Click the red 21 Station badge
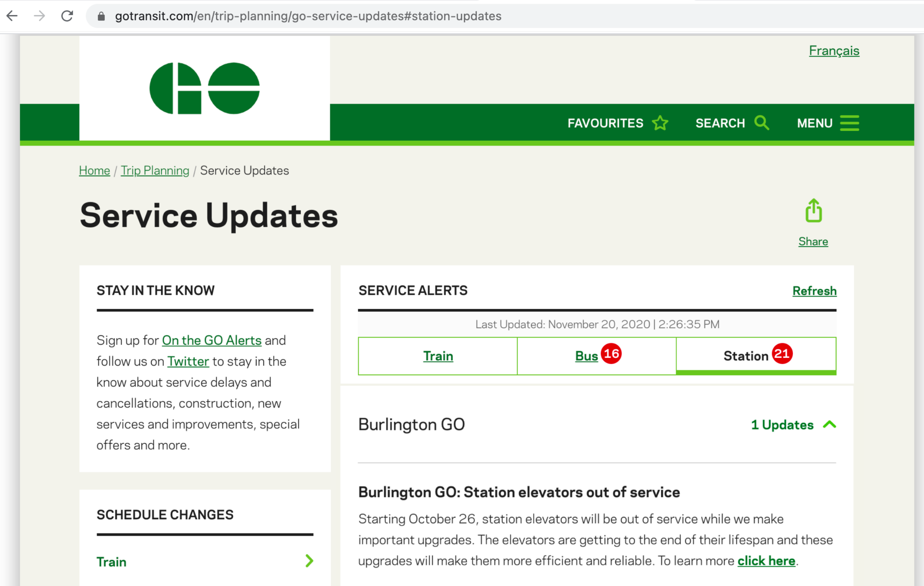The image size is (924, 586). tap(782, 353)
